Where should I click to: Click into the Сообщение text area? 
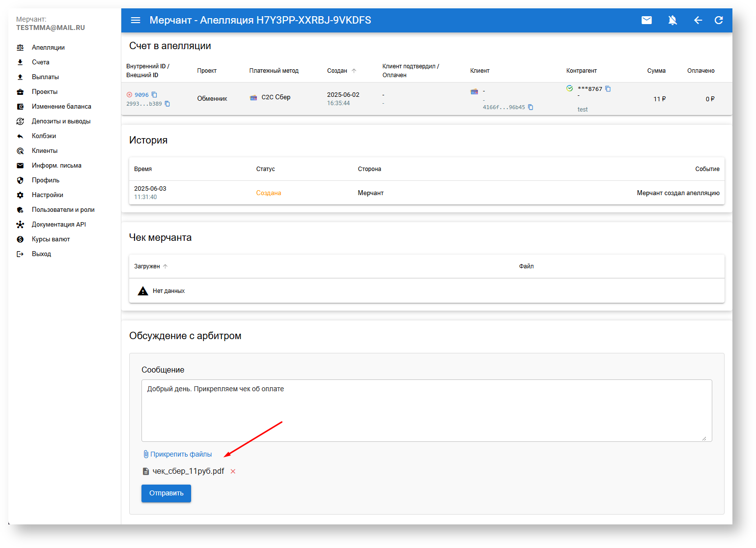426,410
